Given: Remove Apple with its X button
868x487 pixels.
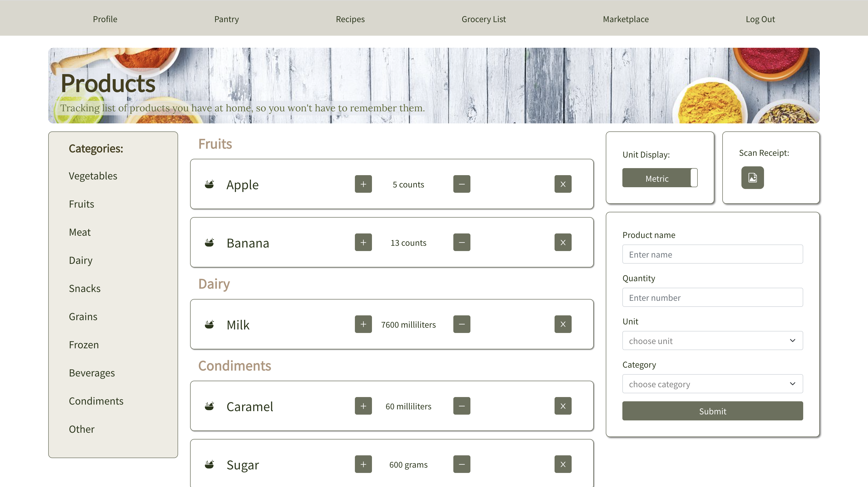Looking at the screenshot, I should point(563,184).
